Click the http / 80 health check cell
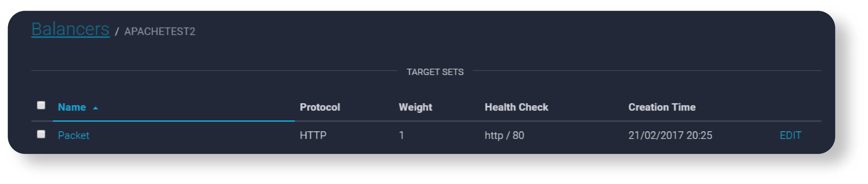Screen dimensions: 868x184 point(504,135)
